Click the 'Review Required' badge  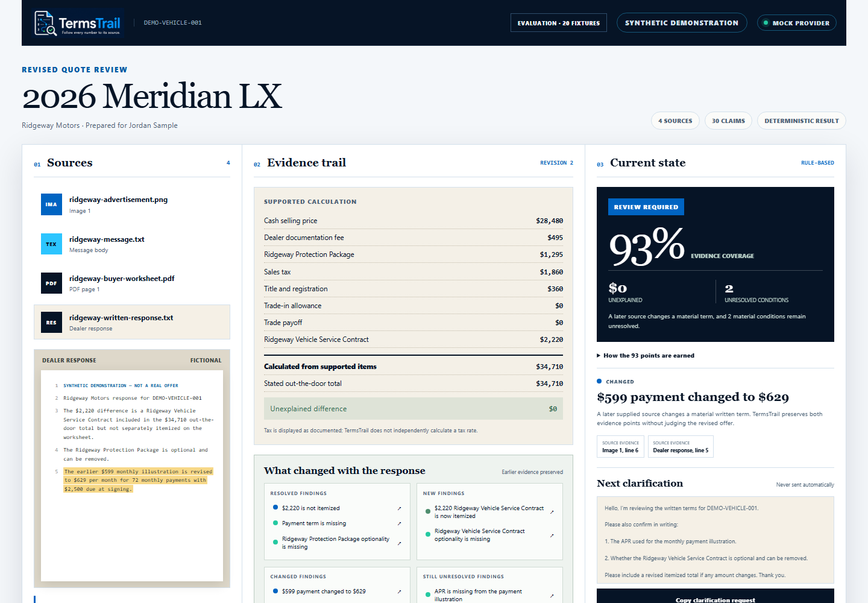pos(646,207)
